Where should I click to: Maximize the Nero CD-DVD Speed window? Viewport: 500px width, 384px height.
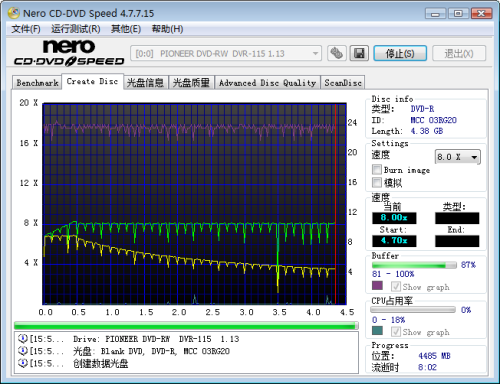click(458, 14)
